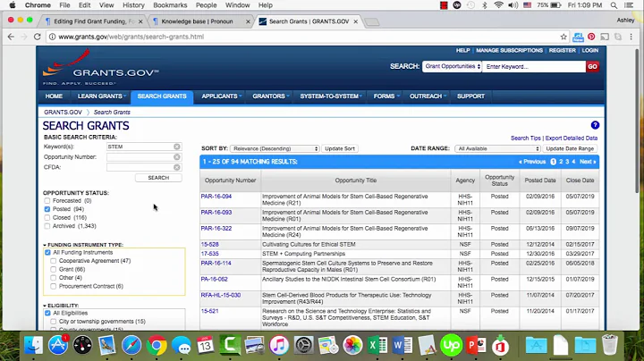Open iTunes from the dock
Viewport: 644px width, 361px height.
pos(279,345)
